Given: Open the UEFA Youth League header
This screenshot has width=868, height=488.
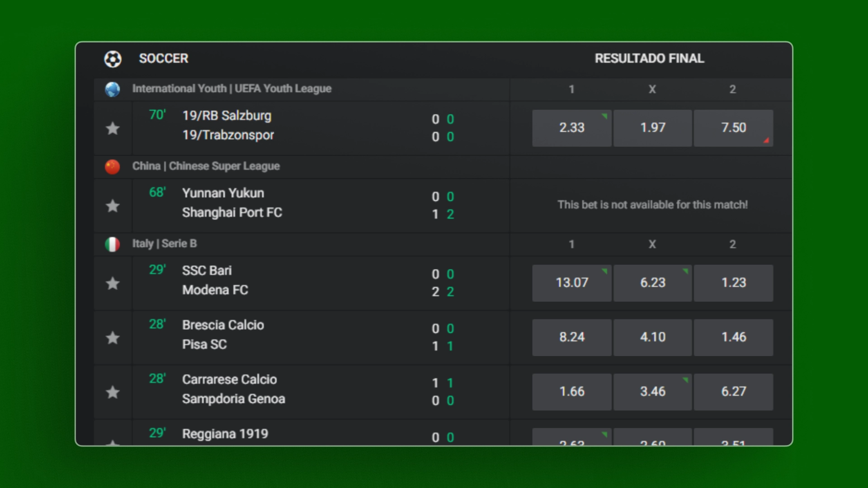Looking at the screenshot, I should [x=231, y=89].
